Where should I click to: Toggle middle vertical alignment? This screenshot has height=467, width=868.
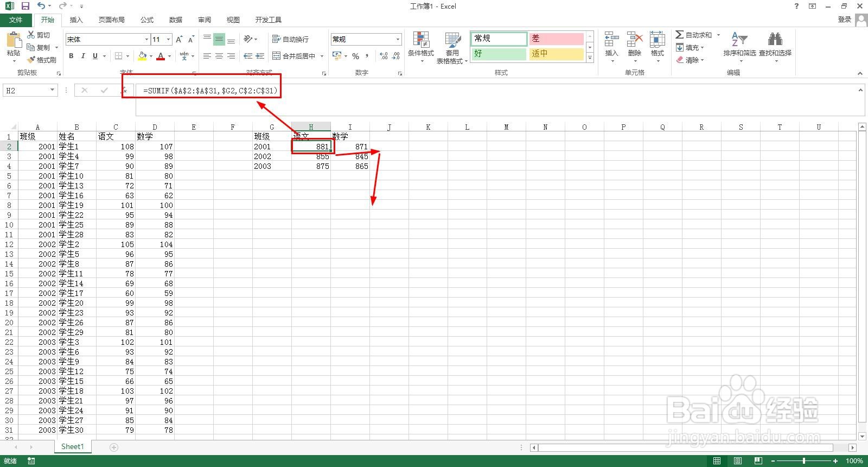click(x=219, y=39)
